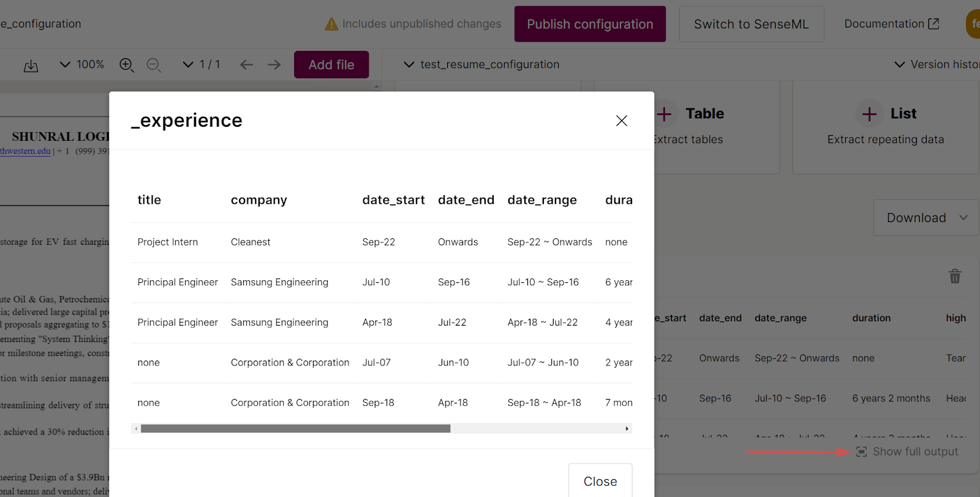
Task: Click the 'Jun-10' date_end cell
Action: pyautogui.click(x=453, y=362)
